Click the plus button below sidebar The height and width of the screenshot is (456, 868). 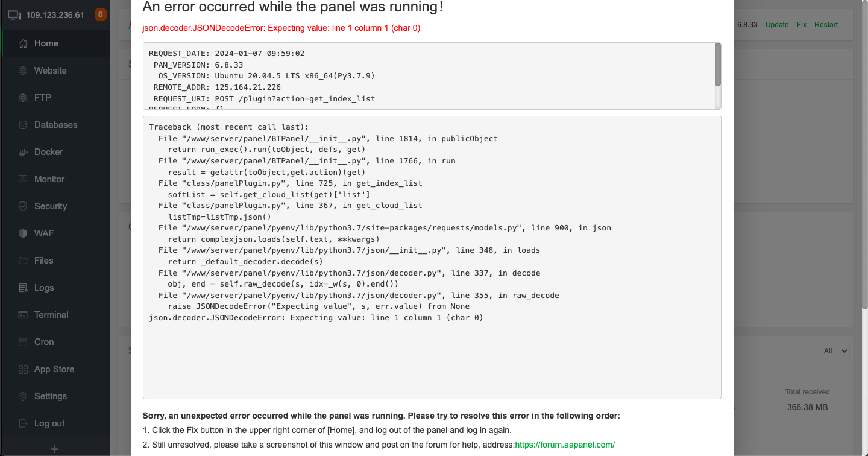coord(54,449)
